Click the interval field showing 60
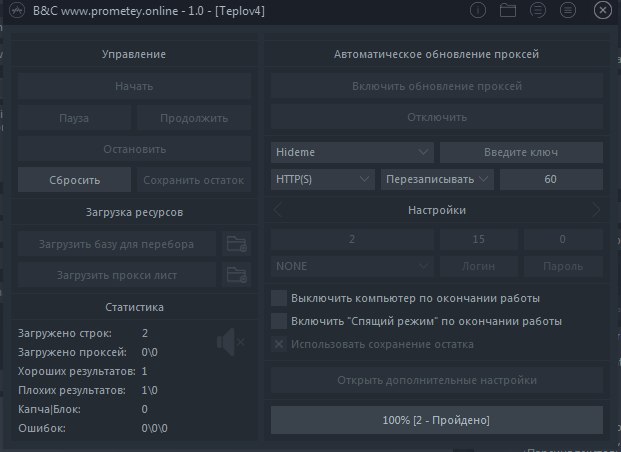This screenshot has width=621, height=452. pyautogui.click(x=551, y=180)
